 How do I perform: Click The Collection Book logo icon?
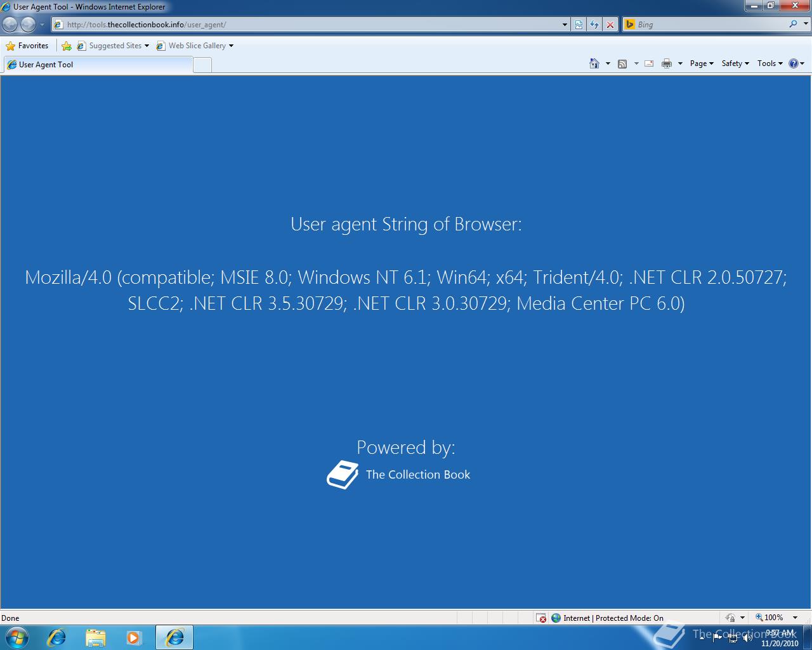(343, 475)
